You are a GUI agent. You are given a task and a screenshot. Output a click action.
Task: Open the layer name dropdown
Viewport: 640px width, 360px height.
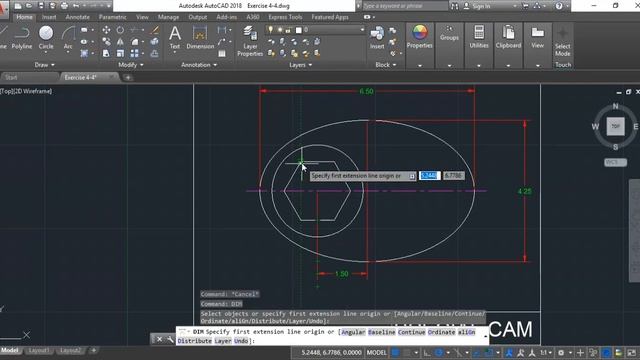[x=362, y=30]
